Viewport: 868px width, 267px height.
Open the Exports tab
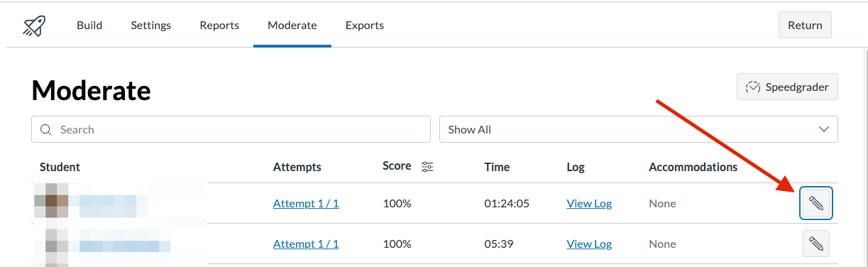365,26
